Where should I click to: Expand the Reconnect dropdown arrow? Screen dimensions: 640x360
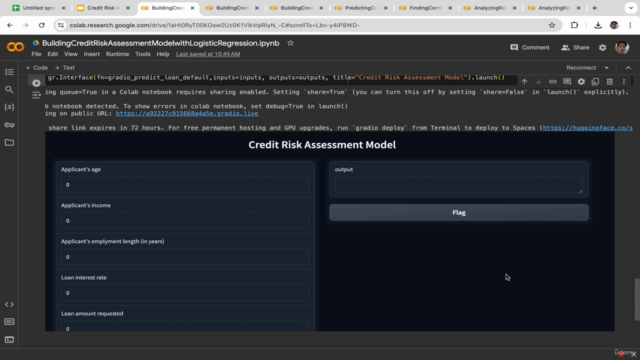click(607, 68)
